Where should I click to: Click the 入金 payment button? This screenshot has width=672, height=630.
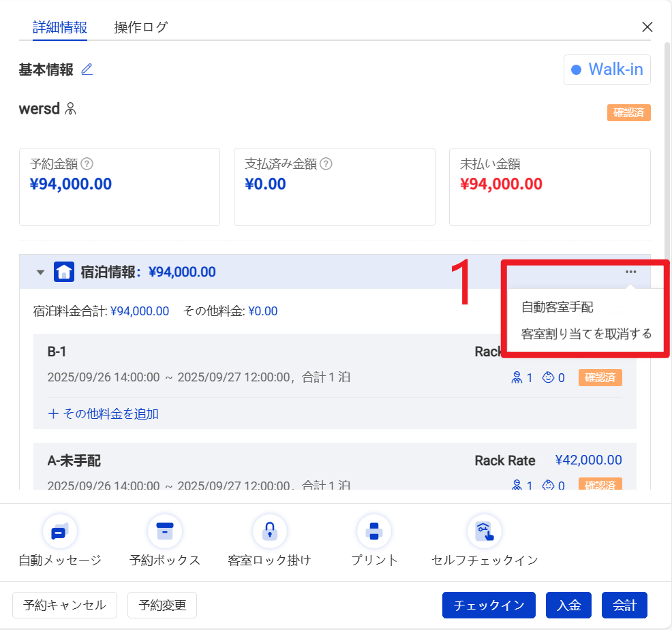tap(568, 605)
